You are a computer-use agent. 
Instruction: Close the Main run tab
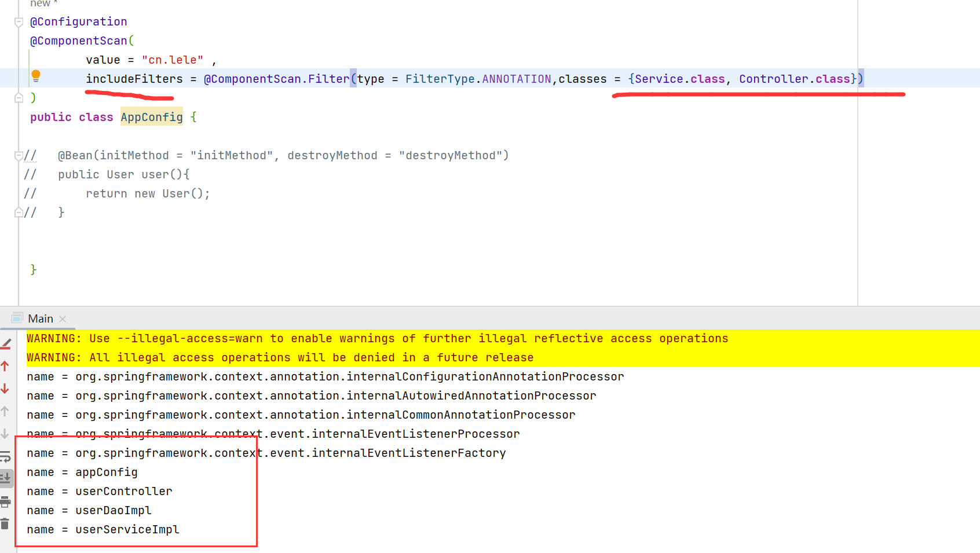tap(63, 319)
